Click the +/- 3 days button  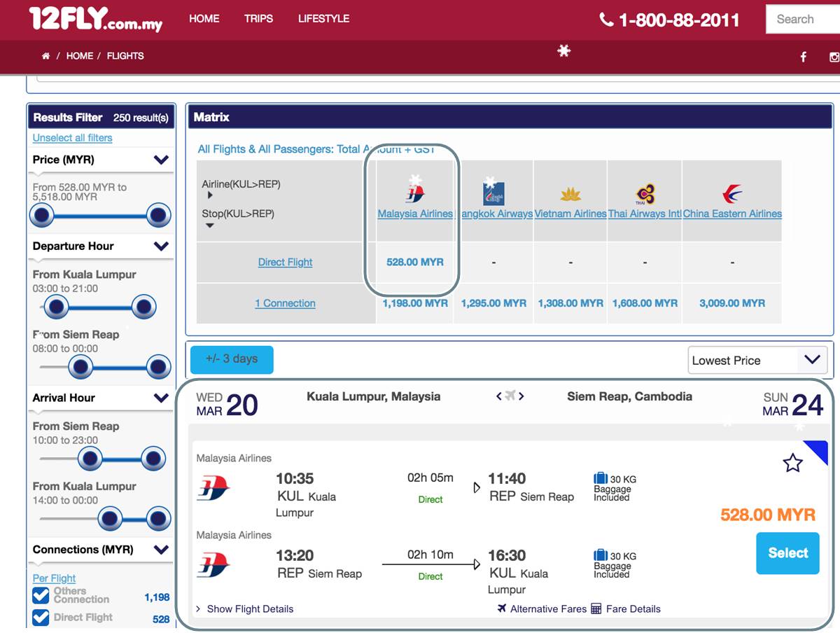click(232, 359)
